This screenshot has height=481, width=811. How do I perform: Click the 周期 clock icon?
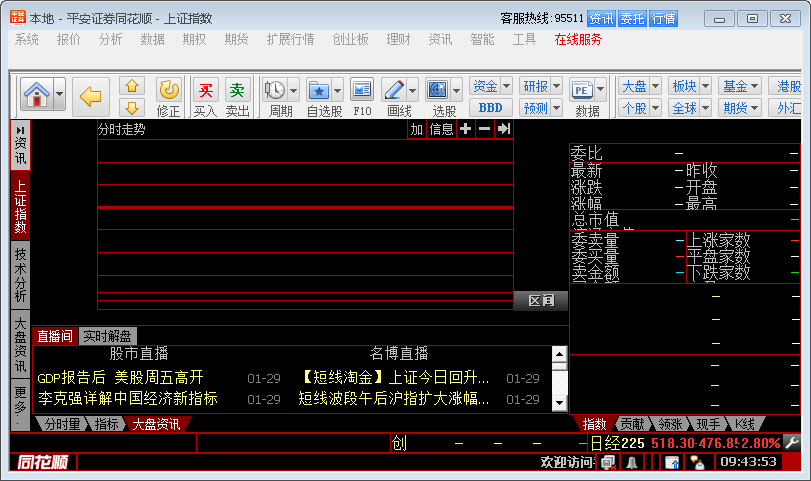pos(275,90)
